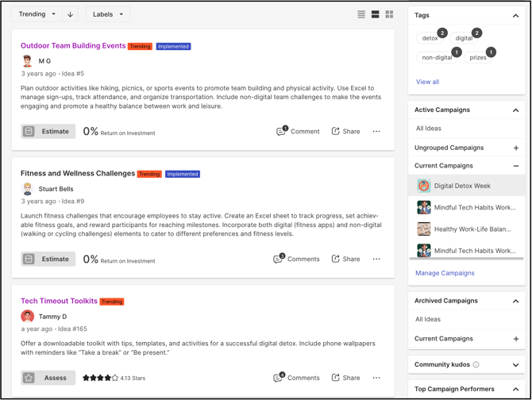Open more options for Fitness and Wellness Challenges
Viewport: 532px width, 400px height.
376,259
